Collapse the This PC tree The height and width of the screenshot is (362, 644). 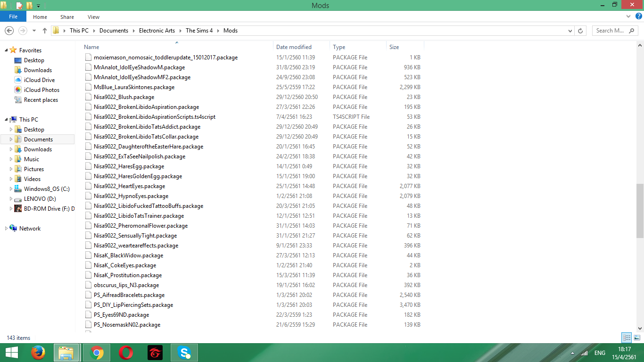pyautogui.click(x=6, y=120)
